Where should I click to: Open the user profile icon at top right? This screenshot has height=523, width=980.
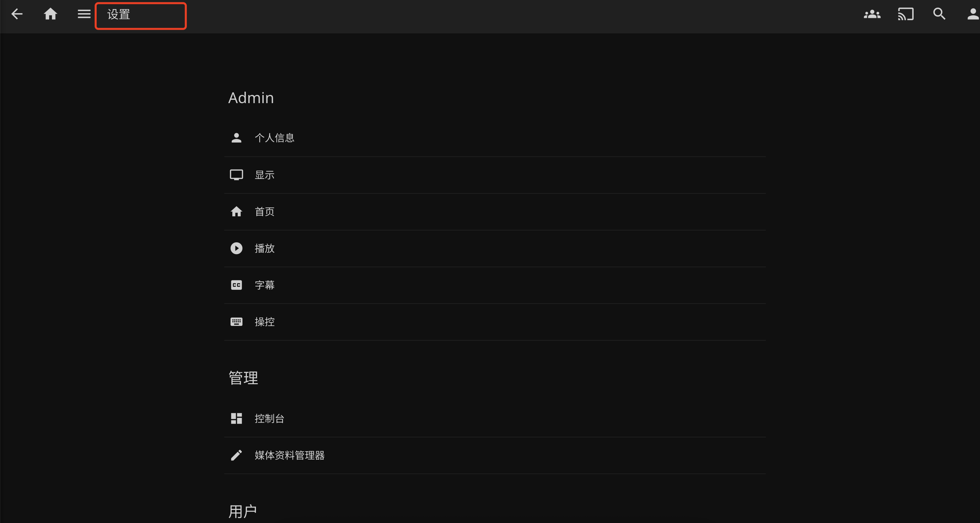[x=973, y=14]
